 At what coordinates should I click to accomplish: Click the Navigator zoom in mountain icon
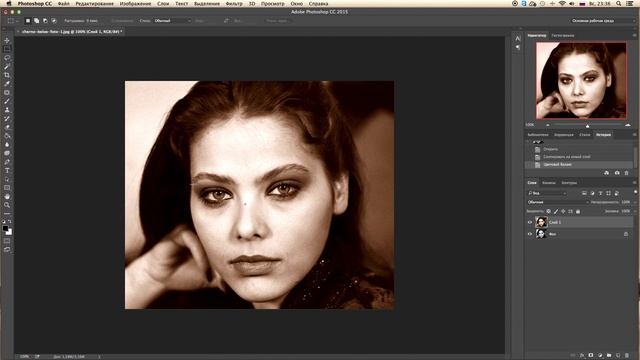[628, 125]
